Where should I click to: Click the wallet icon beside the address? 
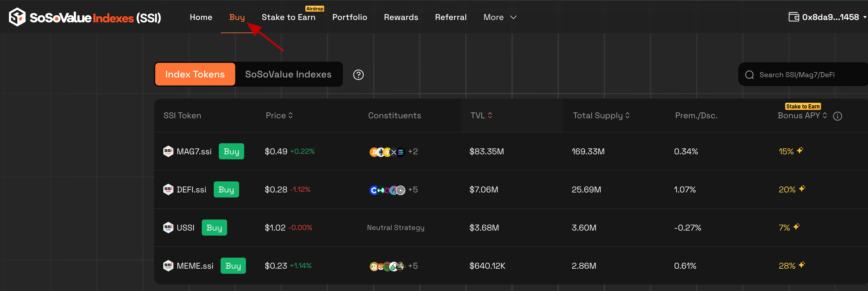[794, 17]
